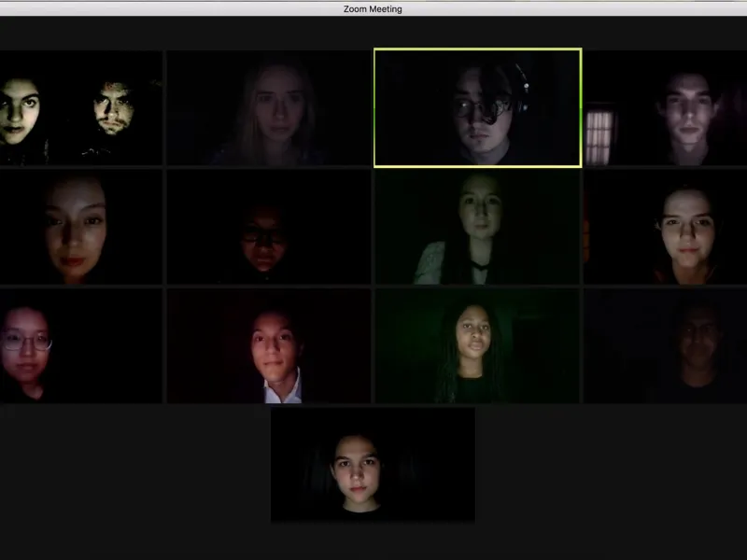
Task: Select the lone centered tile in bottom row
Action: [x=373, y=465]
